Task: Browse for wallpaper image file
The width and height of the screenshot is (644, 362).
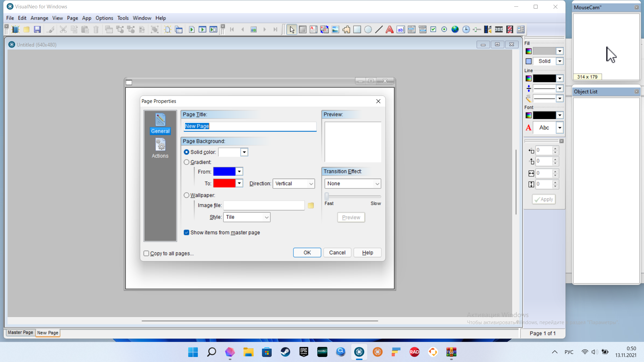Action: [x=311, y=205]
